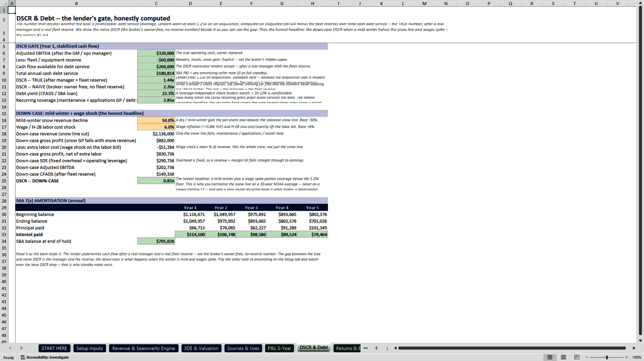Select DSCR DOWN-CASE value 0.83x
Screen dimensions: 644x361
[x=156, y=180]
